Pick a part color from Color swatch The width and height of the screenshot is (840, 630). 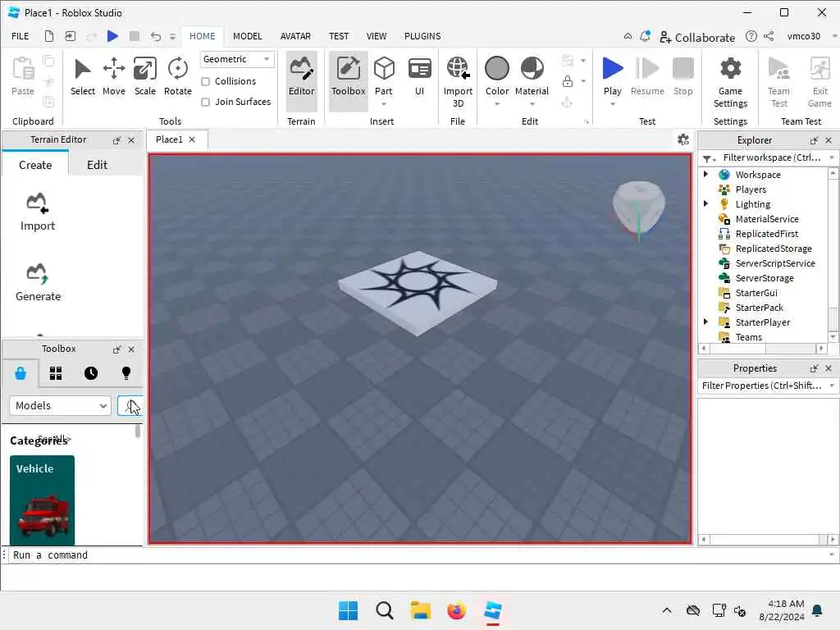pyautogui.click(x=496, y=69)
